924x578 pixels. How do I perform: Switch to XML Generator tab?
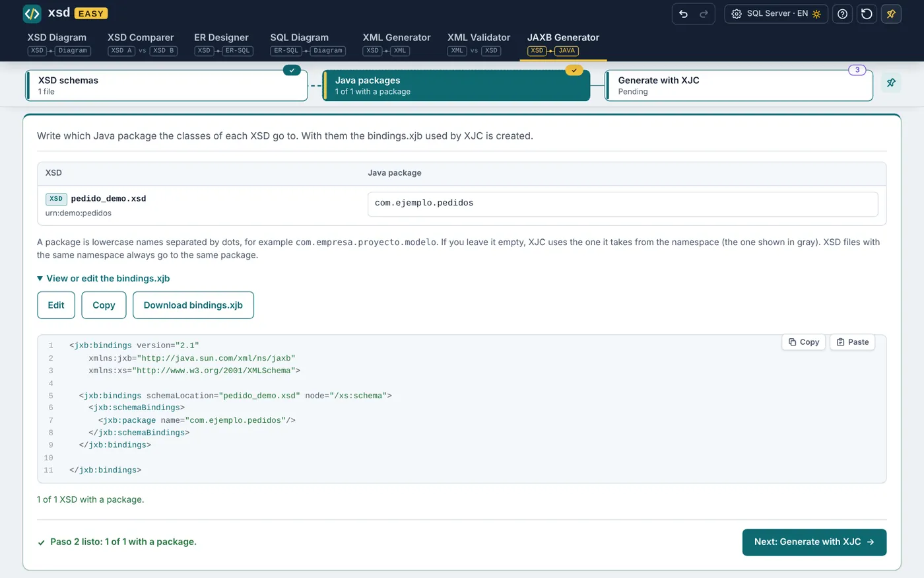(x=396, y=44)
